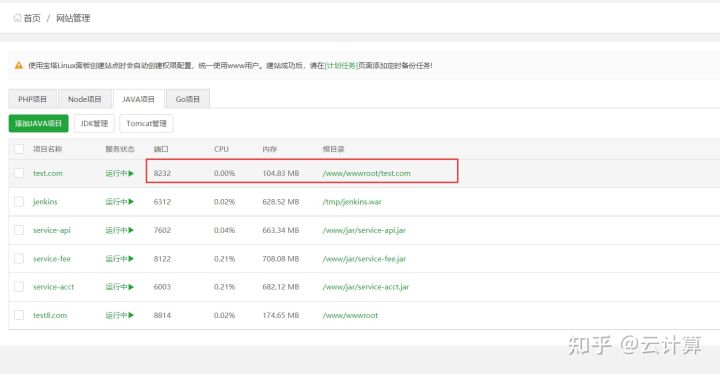Open the service-acct project
The width and height of the screenshot is (720, 374).
(53, 287)
